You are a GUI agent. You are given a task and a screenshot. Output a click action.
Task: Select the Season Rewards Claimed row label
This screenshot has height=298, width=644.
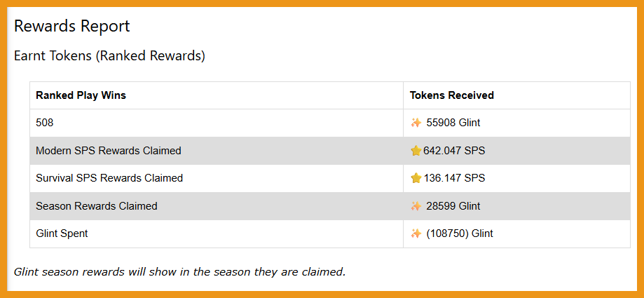(97, 206)
